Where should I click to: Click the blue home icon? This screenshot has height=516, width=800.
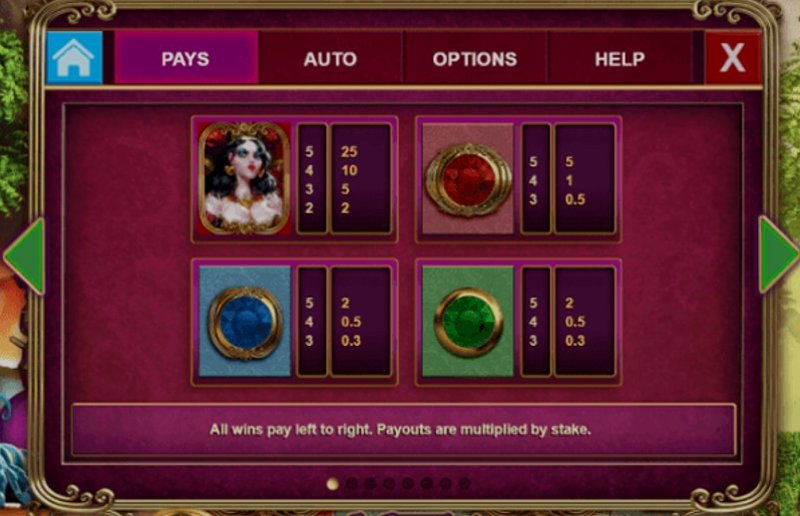pyautogui.click(x=74, y=58)
